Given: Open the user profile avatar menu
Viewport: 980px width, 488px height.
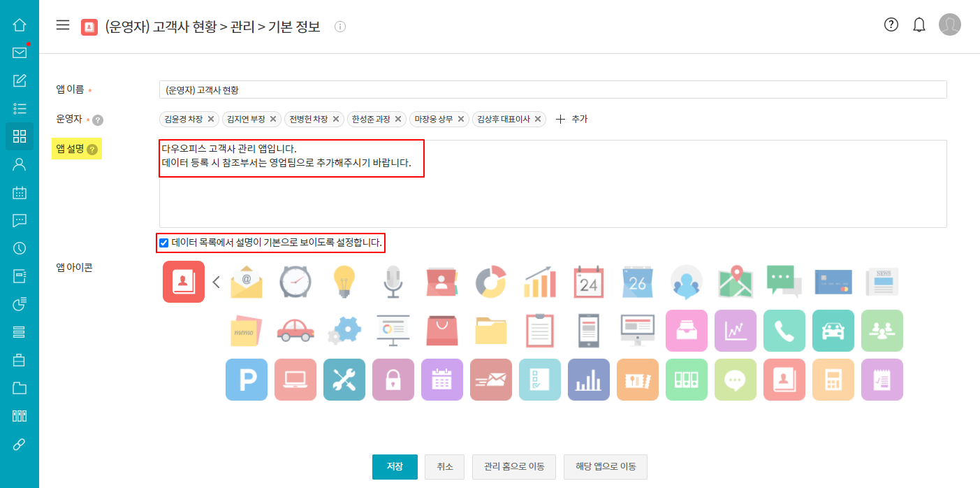Looking at the screenshot, I should tap(949, 25).
